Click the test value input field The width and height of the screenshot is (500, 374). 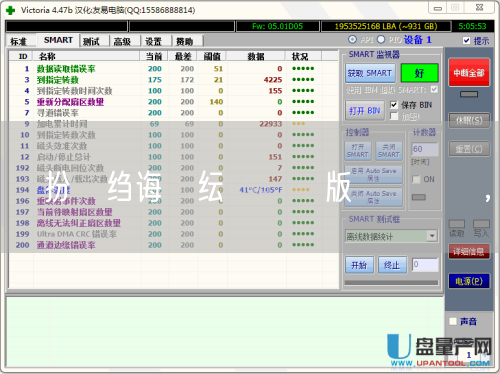coord(425,265)
